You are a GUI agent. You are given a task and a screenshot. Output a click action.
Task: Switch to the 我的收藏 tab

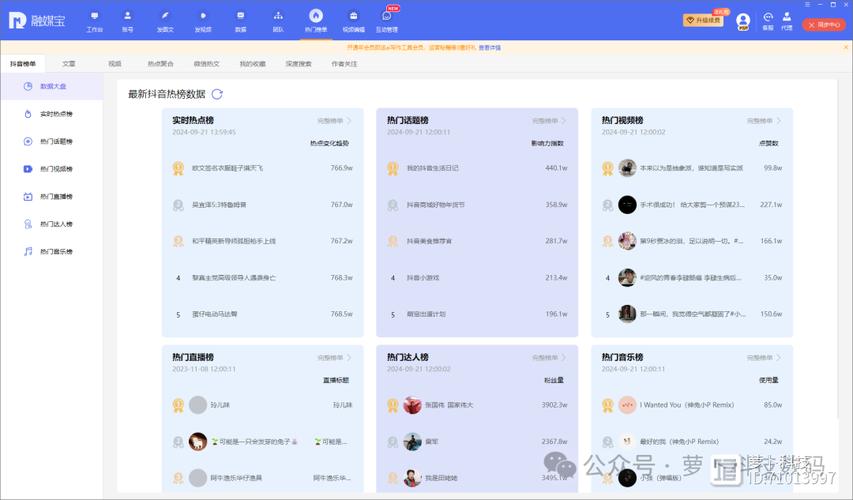(252, 64)
